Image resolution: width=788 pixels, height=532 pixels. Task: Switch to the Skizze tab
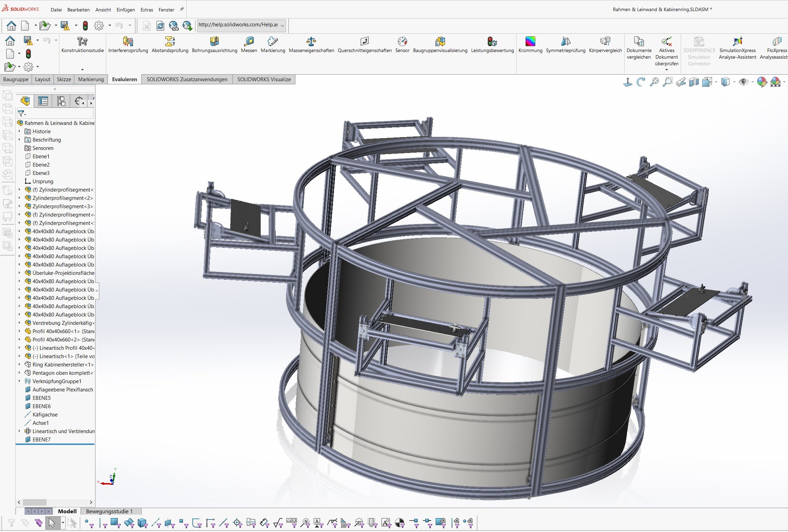pyautogui.click(x=64, y=79)
